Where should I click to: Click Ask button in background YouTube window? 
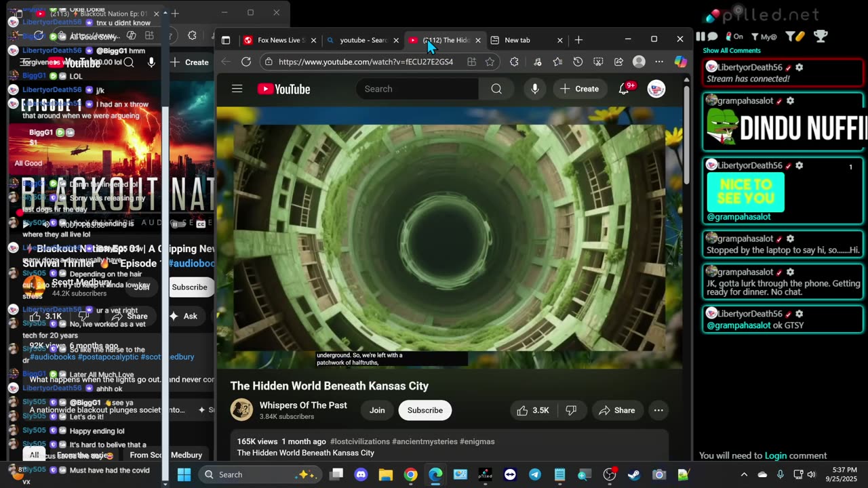point(184,316)
